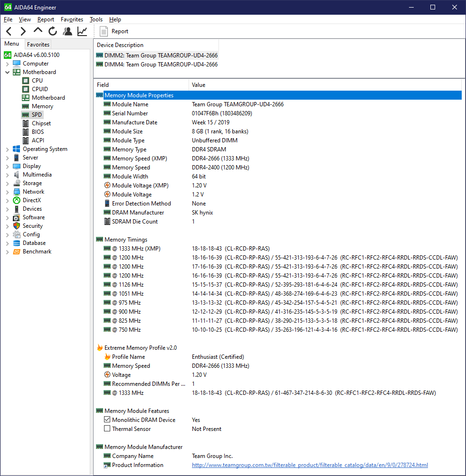The height and width of the screenshot is (476, 466).
Task: Select the DRAM Manufacturer row
Action: (x=279, y=213)
